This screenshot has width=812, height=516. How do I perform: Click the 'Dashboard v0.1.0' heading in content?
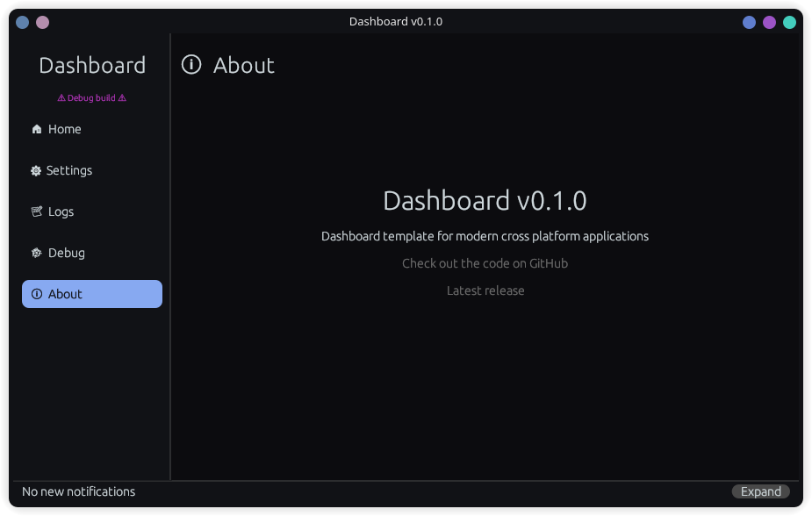[x=485, y=200]
